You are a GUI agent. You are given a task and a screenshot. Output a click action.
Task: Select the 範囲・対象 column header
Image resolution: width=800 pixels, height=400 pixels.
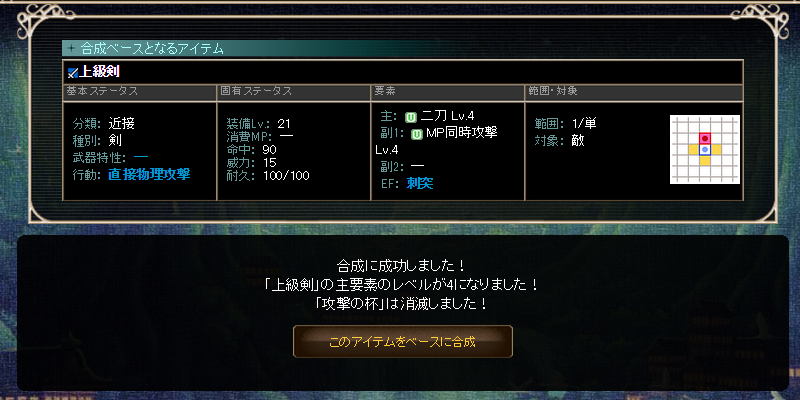coord(634,93)
